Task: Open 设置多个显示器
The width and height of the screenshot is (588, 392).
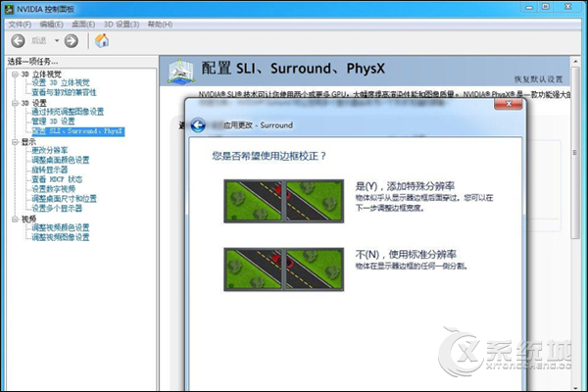Action: pyautogui.click(x=57, y=208)
